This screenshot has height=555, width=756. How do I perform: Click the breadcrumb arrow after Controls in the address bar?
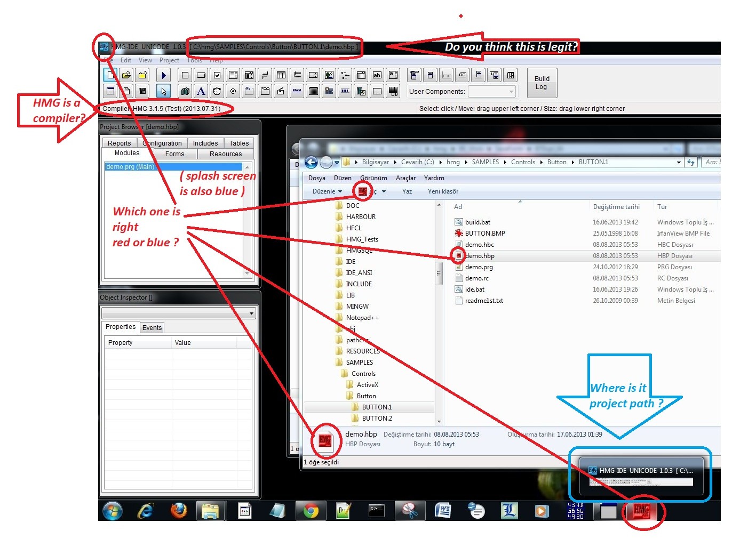541,162
